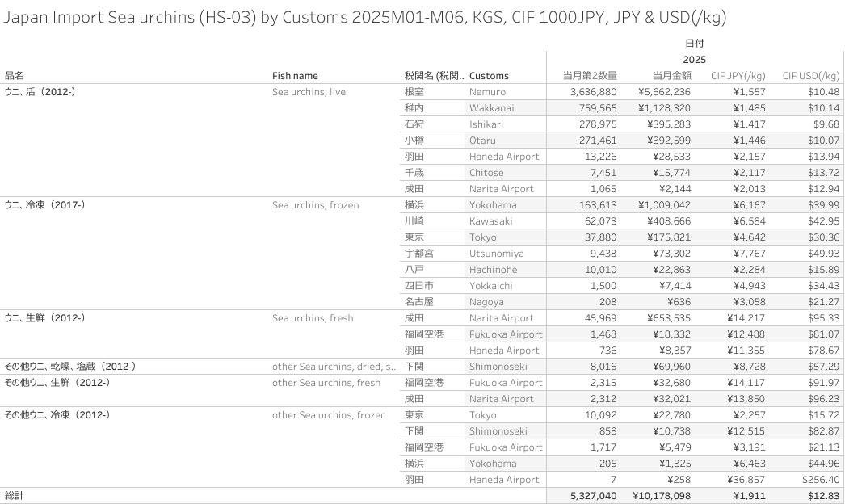This screenshot has height=504, width=845.
Task: Select the ウニ、冷凍（2017-） row label
Action: tap(45, 205)
